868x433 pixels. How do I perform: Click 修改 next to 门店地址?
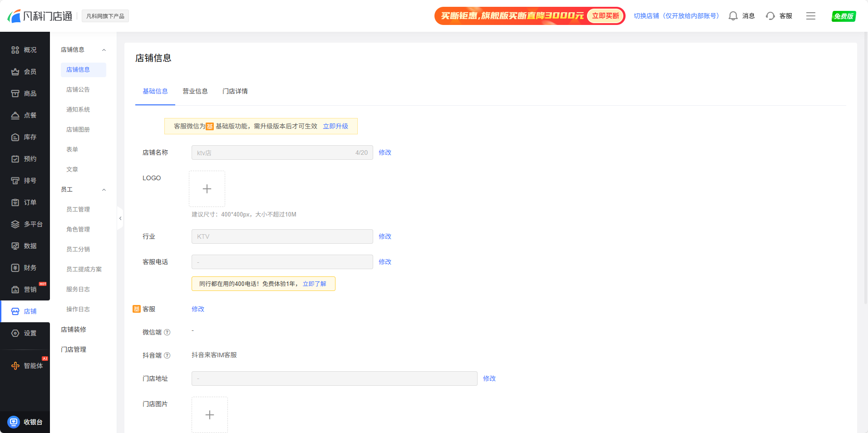489,379
